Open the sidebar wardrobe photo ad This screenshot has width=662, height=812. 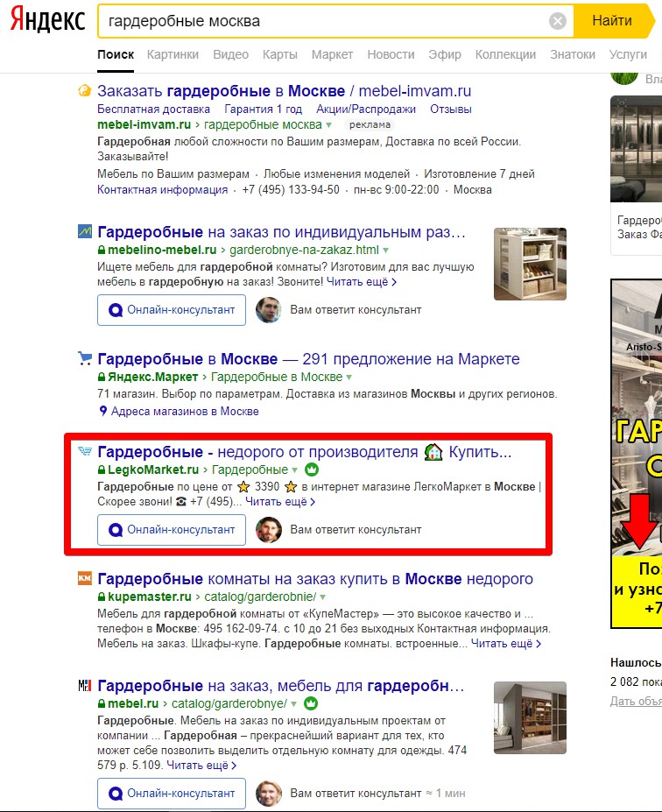pyautogui.click(x=636, y=149)
